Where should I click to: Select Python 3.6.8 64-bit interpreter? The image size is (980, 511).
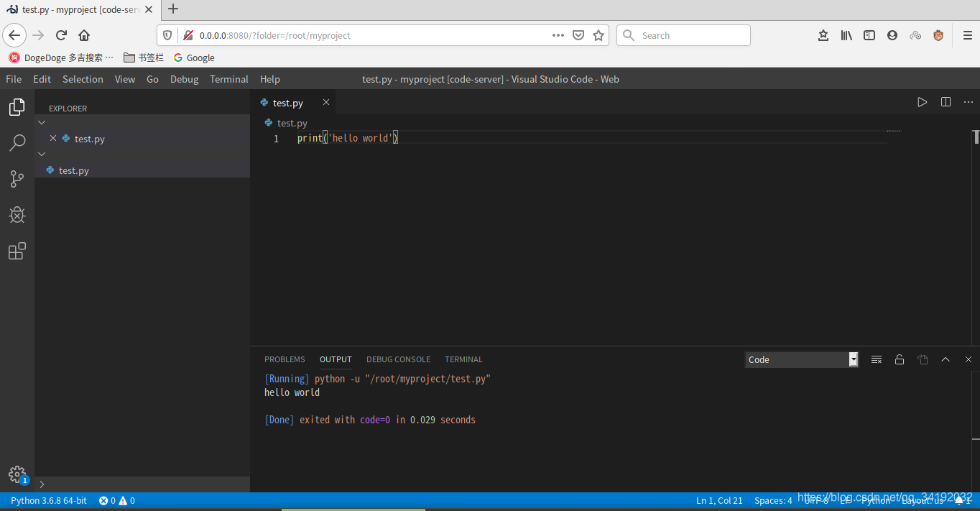[49, 500]
